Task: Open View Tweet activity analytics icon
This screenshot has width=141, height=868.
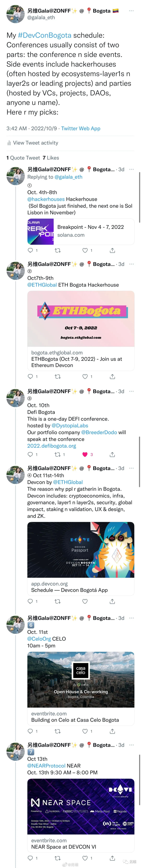Action: coord(9,143)
